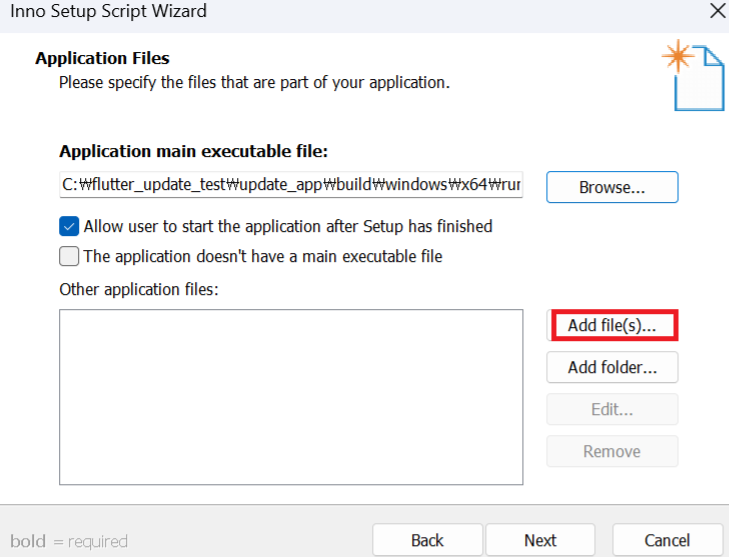The image size is (729, 557).
Task: Click the main executable file path field
Action: (x=291, y=185)
